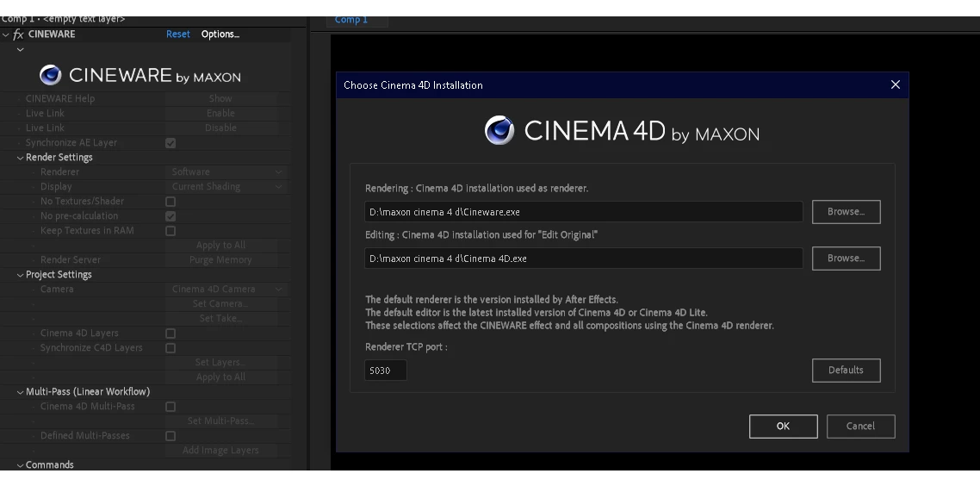Click the Rendering path field with Cineware.exe
Viewport: 980px width, 486px height.
[x=584, y=212]
